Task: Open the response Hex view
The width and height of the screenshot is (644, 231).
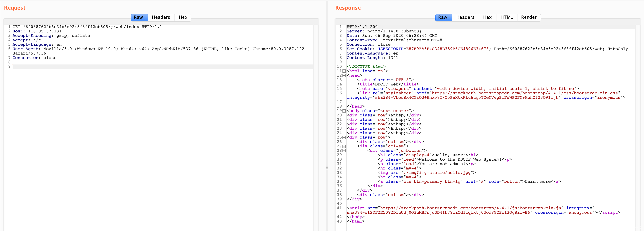Action: [487, 17]
